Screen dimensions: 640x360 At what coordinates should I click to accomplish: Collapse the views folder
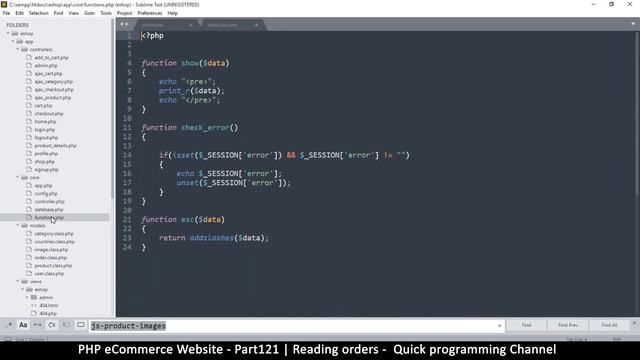[x=18, y=282]
